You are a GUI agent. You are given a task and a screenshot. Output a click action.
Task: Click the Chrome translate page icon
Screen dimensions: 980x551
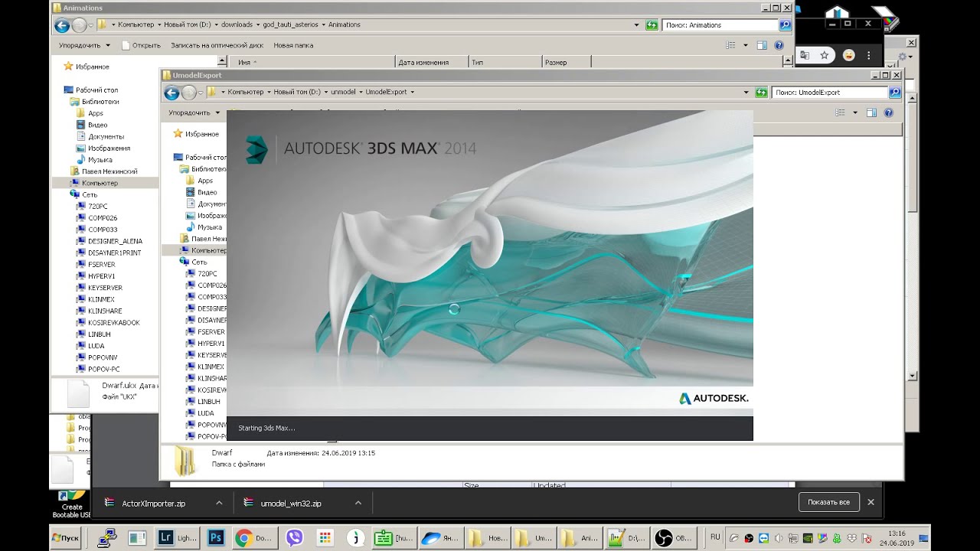click(x=805, y=55)
